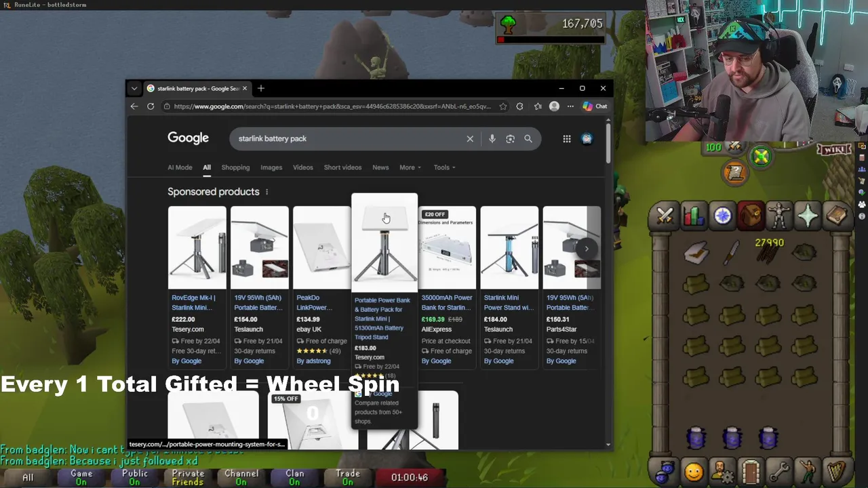Click the voice search microphone icon

(x=492, y=139)
